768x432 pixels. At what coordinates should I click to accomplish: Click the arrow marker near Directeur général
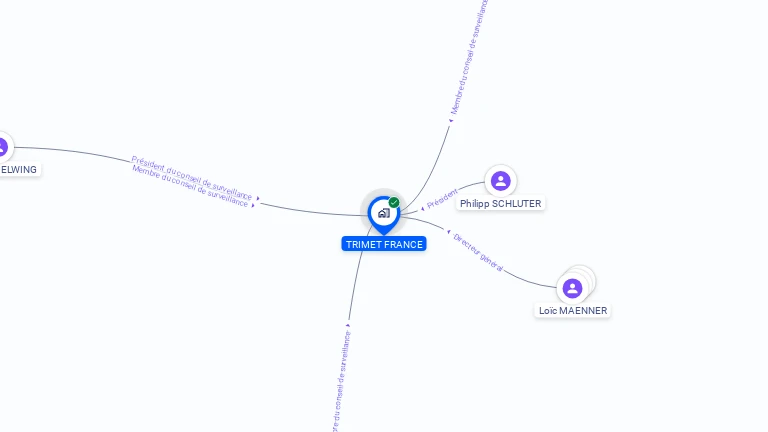coord(448,232)
